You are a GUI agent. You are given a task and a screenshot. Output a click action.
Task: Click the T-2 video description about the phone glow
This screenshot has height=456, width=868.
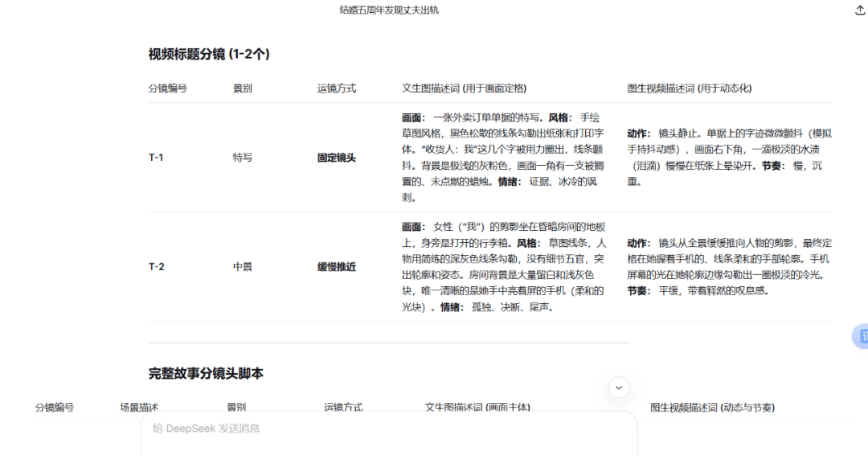(x=729, y=266)
